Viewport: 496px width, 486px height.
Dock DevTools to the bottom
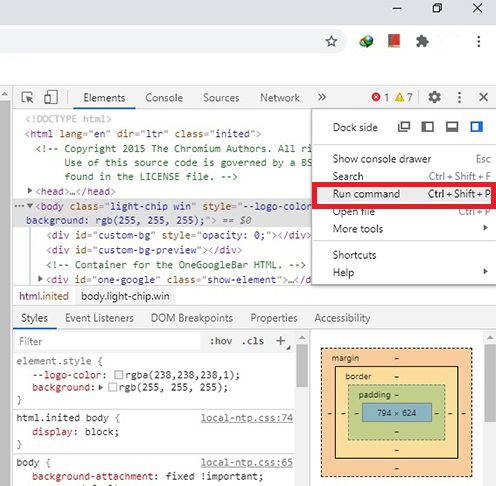[452, 127]
